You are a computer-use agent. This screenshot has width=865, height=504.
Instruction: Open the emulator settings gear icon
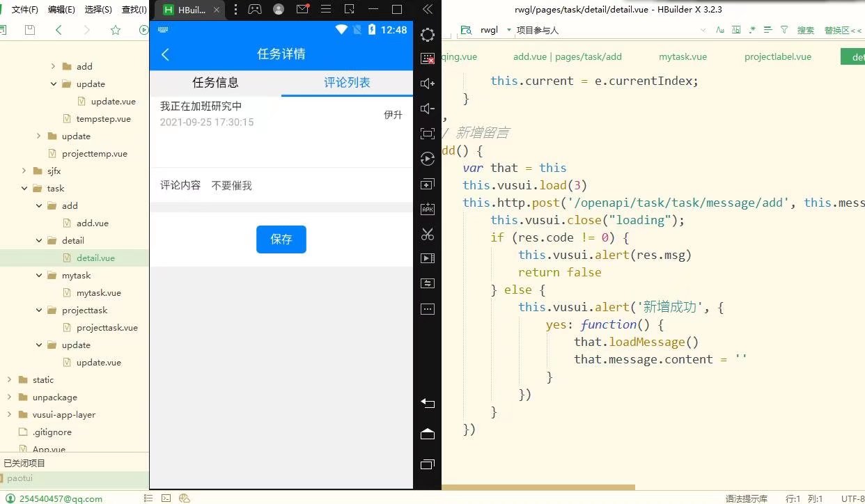pos(427,34)
